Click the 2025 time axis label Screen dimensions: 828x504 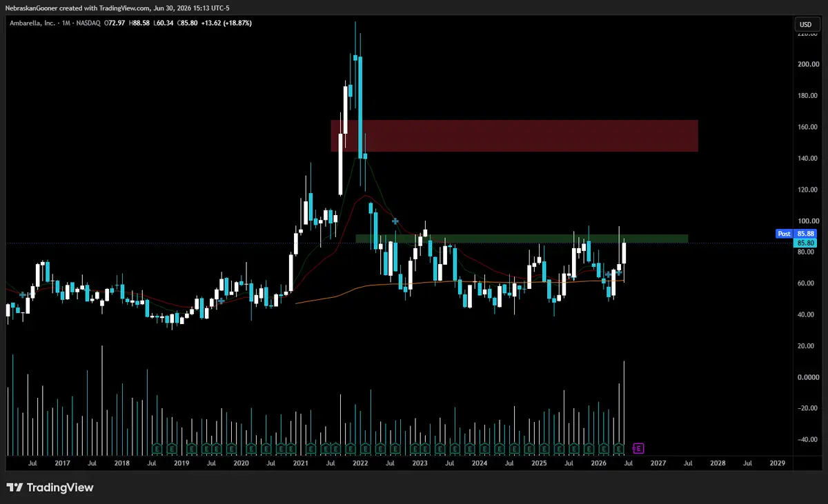[539, 464]
